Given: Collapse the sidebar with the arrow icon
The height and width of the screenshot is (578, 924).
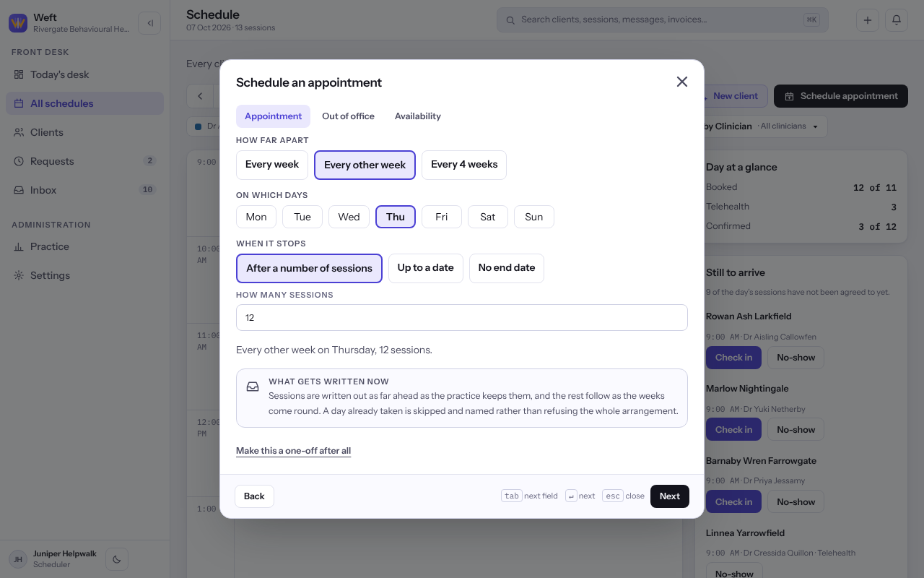Looking at the screenshot, I should coord(149,23).
